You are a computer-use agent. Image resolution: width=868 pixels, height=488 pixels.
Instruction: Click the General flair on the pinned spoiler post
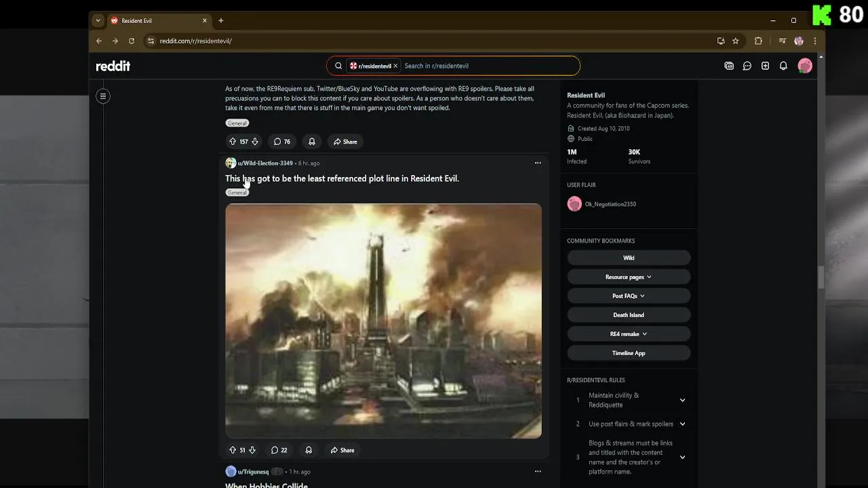[x=237, y=123]
